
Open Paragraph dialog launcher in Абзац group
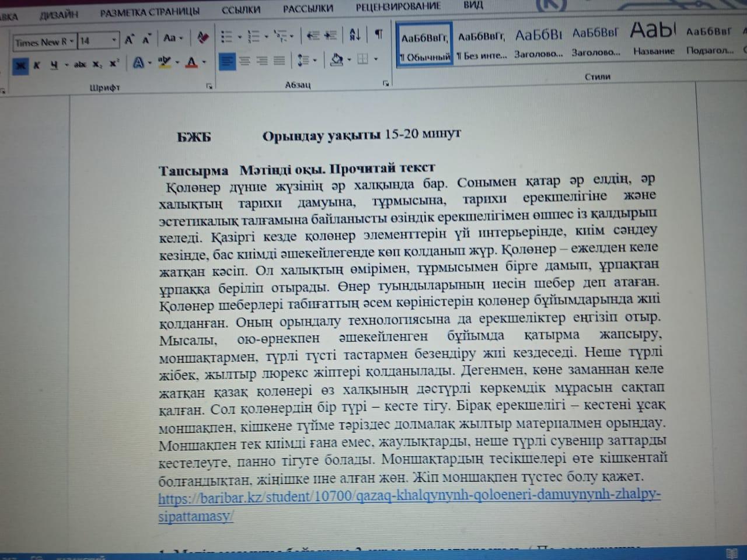click(386, 83)
